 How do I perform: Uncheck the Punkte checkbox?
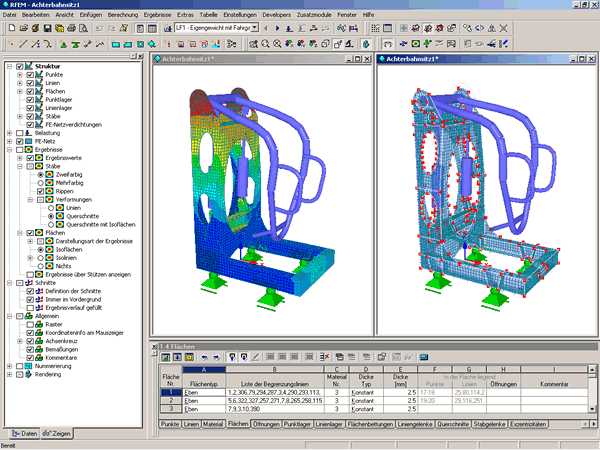30,75
